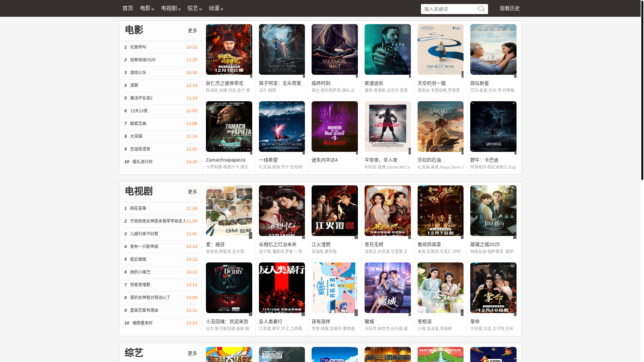Click 更多 next to 综艺 section
Image resolution: width=644 pixels, height=362 pixels.
(193, 353)
